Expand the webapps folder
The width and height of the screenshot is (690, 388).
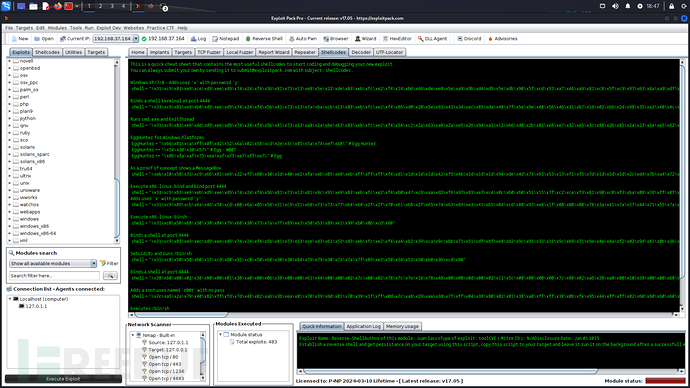click(10, 212)
